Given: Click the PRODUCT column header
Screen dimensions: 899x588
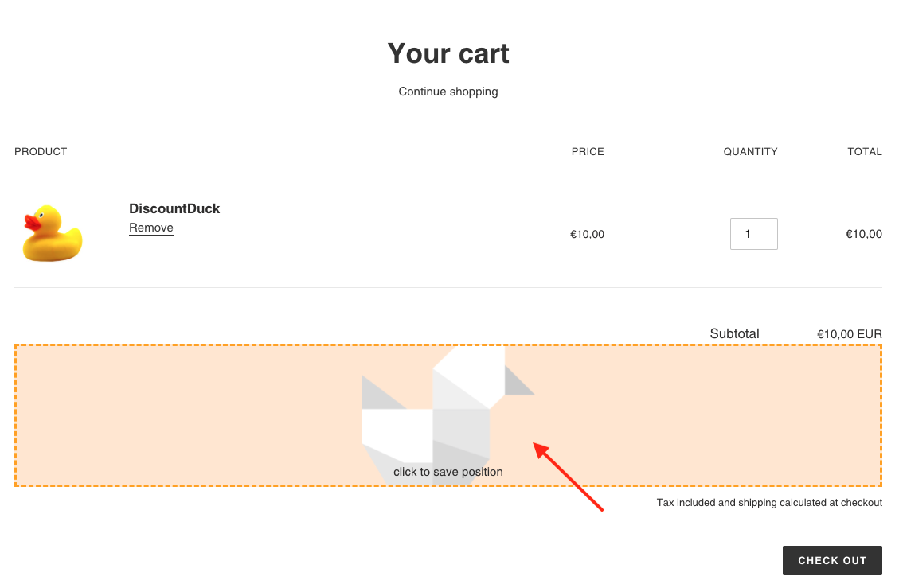Looking at the screenshot, I should (x=41, y=151).
